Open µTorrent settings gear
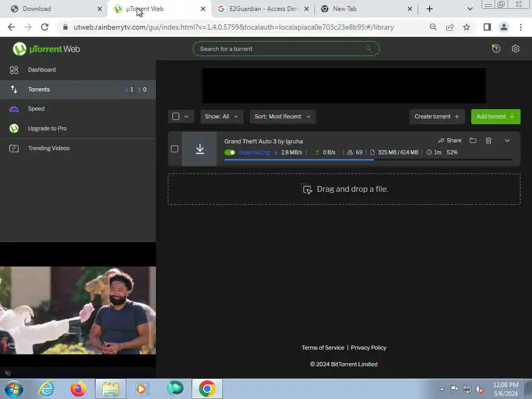The height and width of the screenshot is (399, 532). (x=515, y=48)
